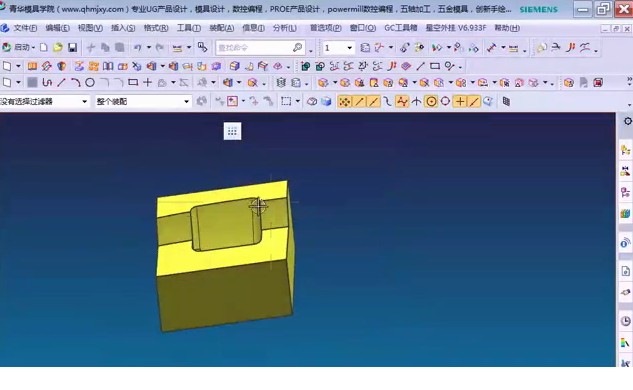The width and height of the screenshot is (633, 390).
Task: Open the History clock icon in the sidebar
Action: [x=625, y=321]
